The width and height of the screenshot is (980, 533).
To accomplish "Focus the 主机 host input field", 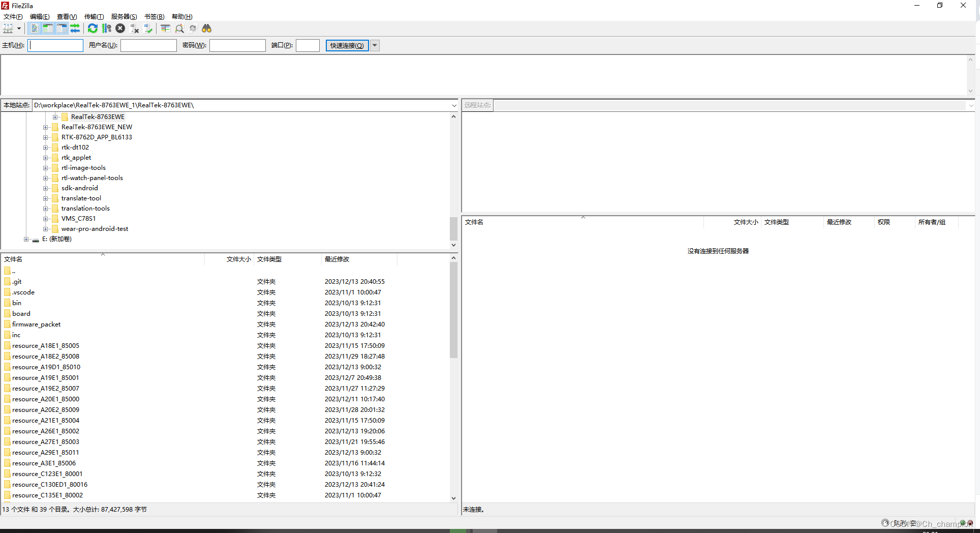I will pyautogui.click(x=55, y=45).
